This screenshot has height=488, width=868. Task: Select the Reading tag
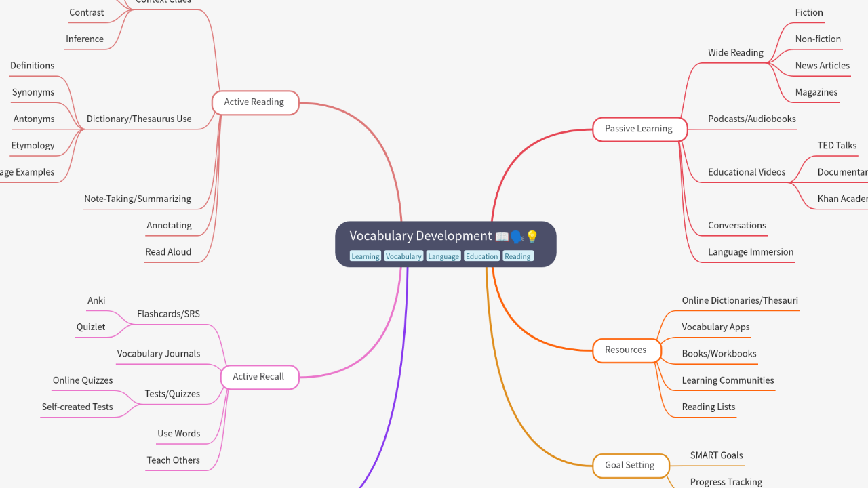[517, 256]
